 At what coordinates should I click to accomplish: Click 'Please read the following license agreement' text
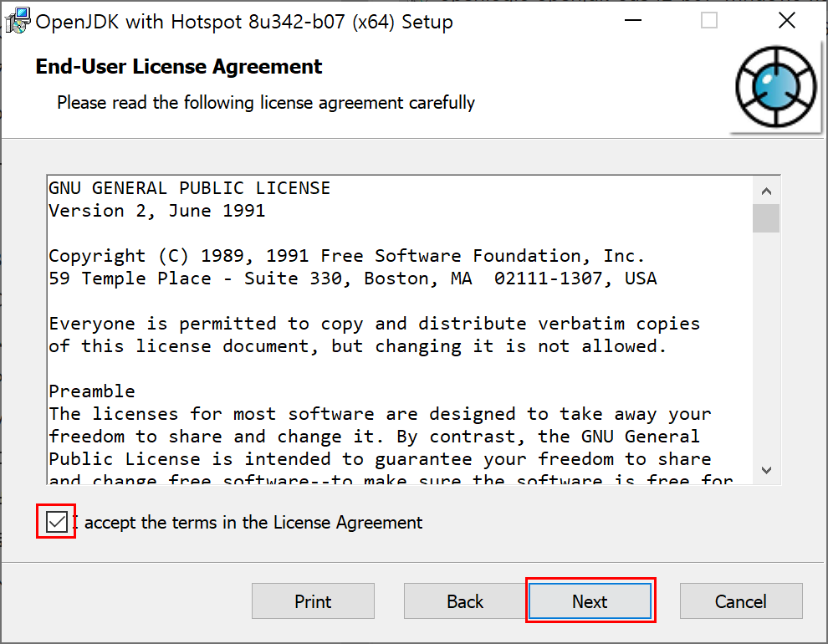266,102
